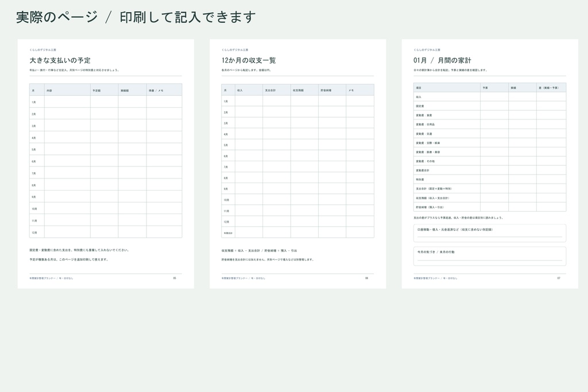This screenshot has height=392, width=588.
Task: Open the 01月 / 月間の家計 page preview
Action: [490, 164]
